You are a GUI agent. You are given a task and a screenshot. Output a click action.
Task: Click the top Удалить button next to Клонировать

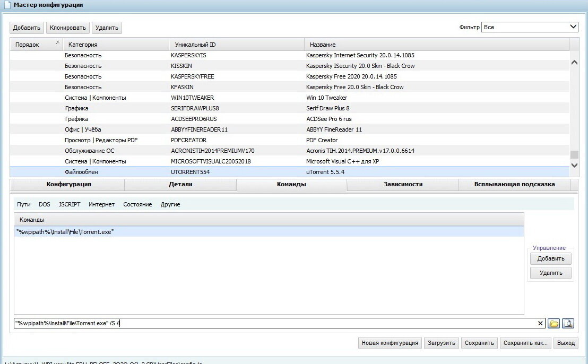pos(107,28)
